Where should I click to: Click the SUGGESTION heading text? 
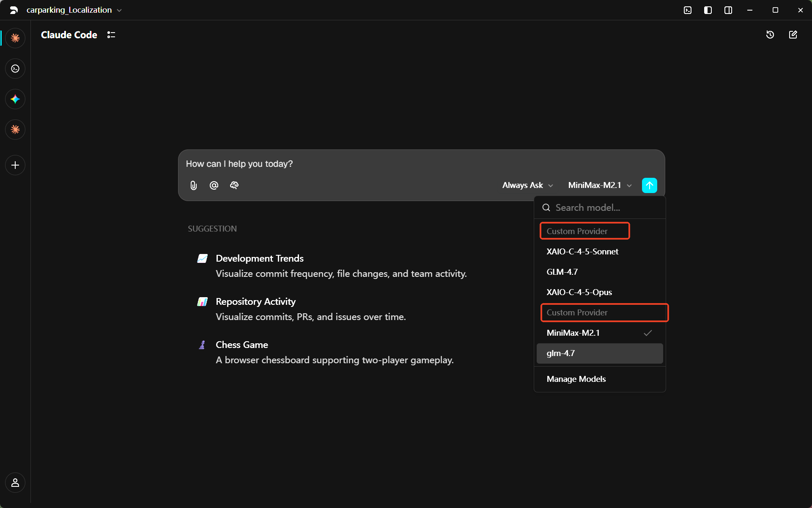click(x=212, y=229)
